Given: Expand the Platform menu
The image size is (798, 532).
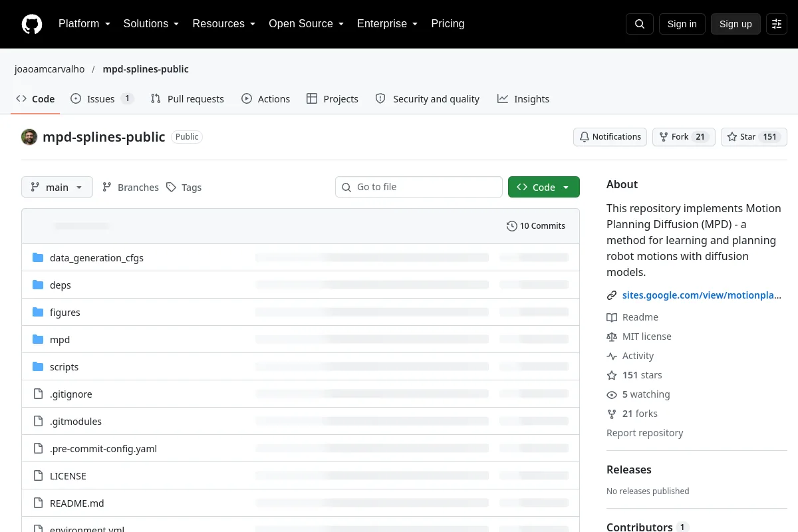Looking at the screenshot, I should 84,24.
